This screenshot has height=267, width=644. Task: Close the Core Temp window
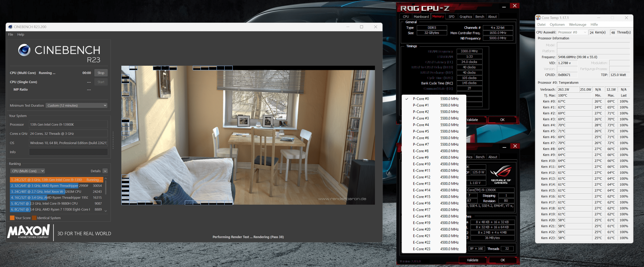click(626, 18)
